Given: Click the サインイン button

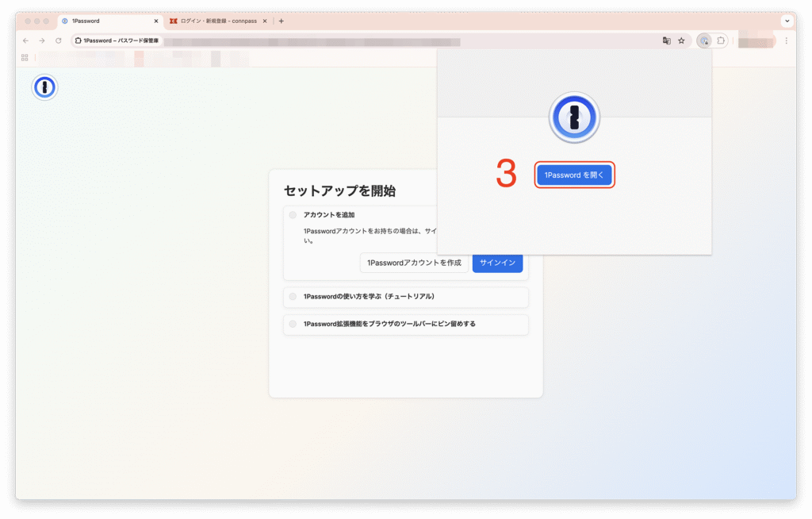Looking at the screenshot, I should tap(498, 263).
